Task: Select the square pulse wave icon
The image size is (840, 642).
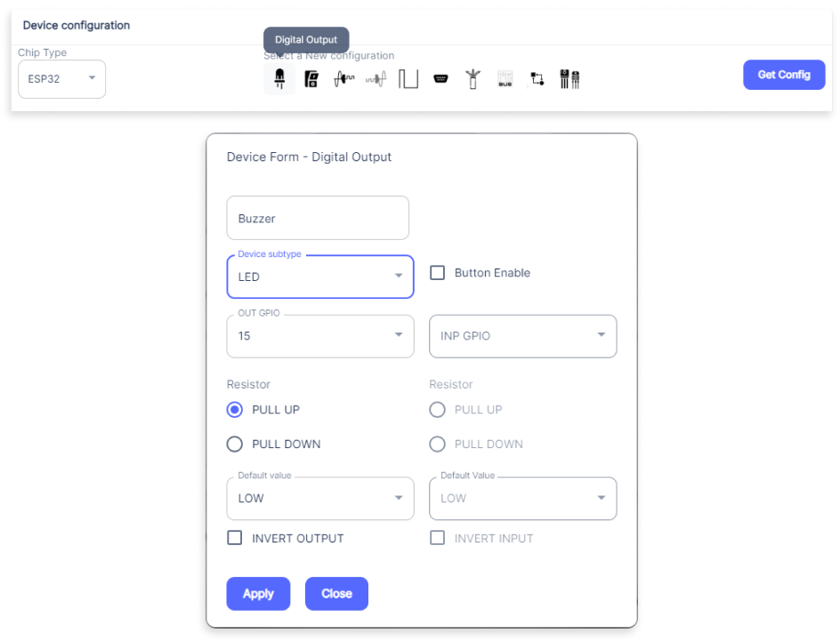Action: pyautogui.click(x=408, y=79)
